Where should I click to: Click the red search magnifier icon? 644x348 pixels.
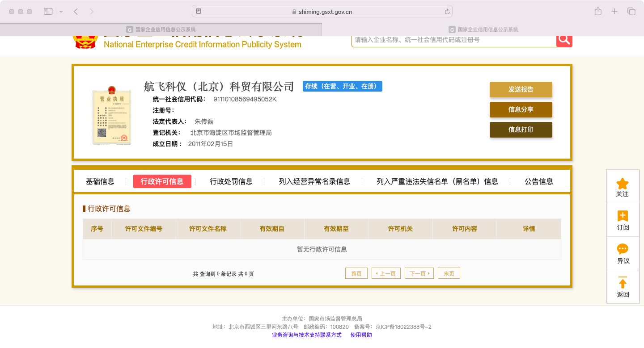[564, 40]
